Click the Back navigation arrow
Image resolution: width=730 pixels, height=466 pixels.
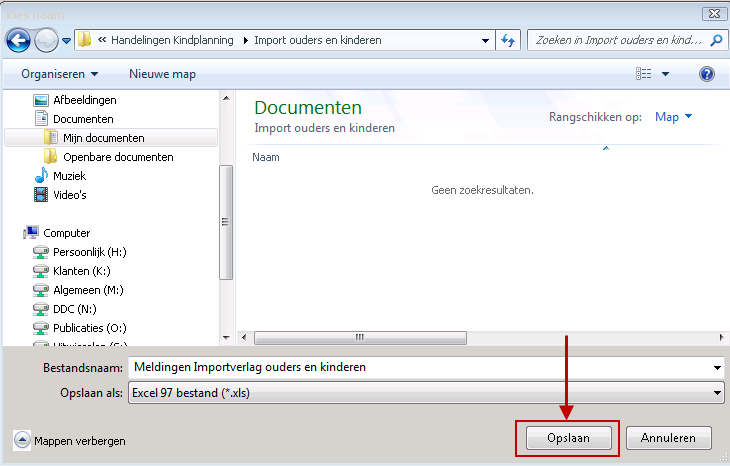pos(19,41)
